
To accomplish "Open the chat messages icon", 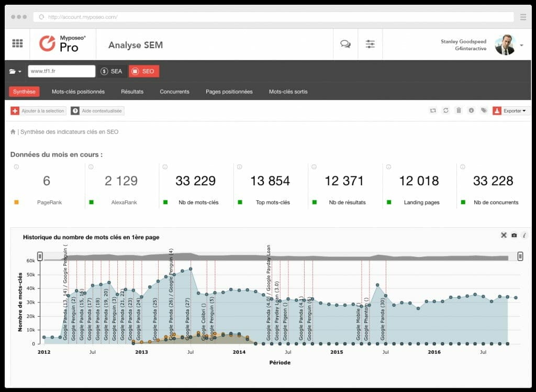I will 345,44.
